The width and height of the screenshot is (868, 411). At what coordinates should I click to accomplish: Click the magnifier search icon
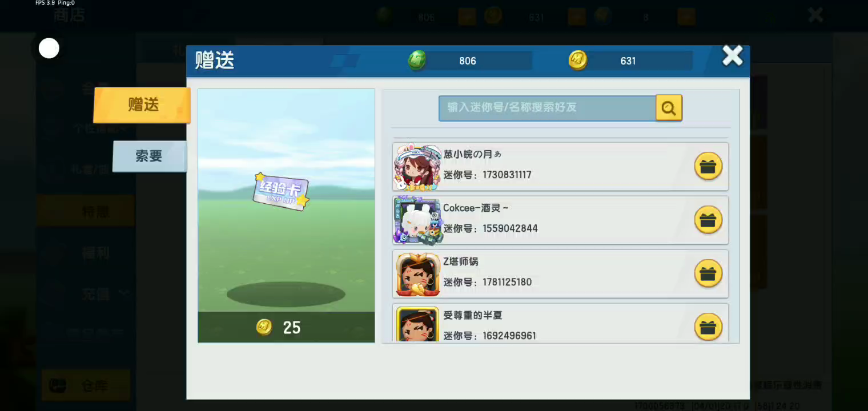[669, 107]
